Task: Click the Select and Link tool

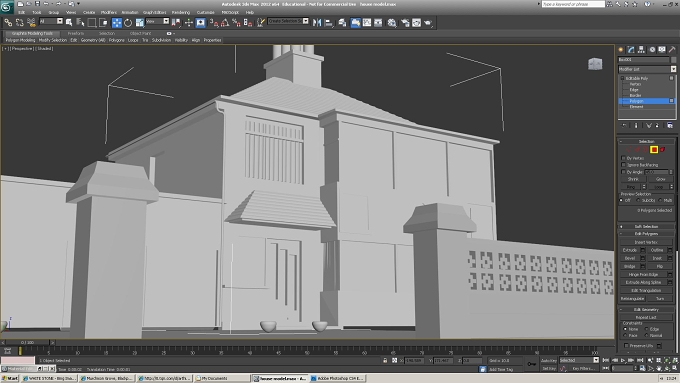Action: [x=8, y=23]
